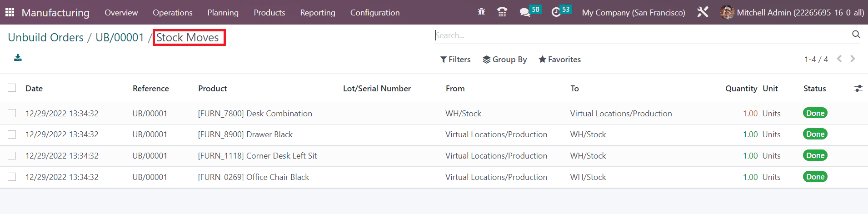Open the UB/00001 breadcrumb link
The height and width of the screenshot is (214, 868).
120,37
